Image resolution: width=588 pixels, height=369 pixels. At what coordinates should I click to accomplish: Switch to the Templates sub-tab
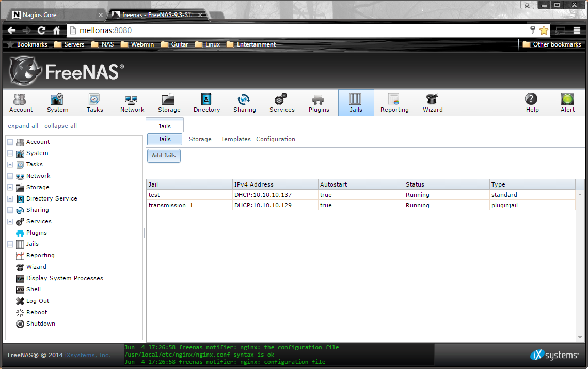coord(235,139)
